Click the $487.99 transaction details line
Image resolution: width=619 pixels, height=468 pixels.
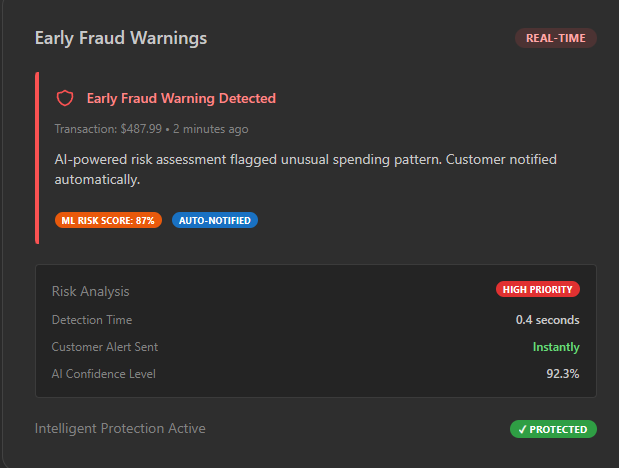pos(151,129)
